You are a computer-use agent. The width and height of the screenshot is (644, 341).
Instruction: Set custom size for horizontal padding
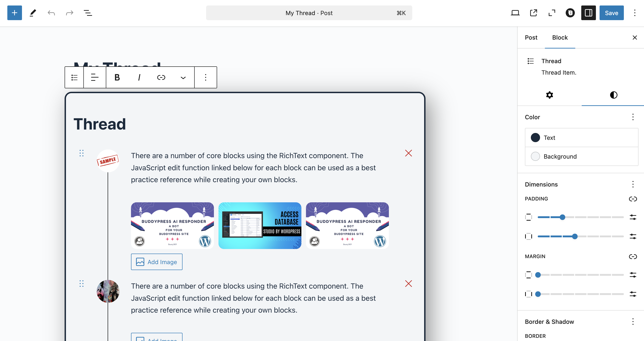tap(633, 236)
